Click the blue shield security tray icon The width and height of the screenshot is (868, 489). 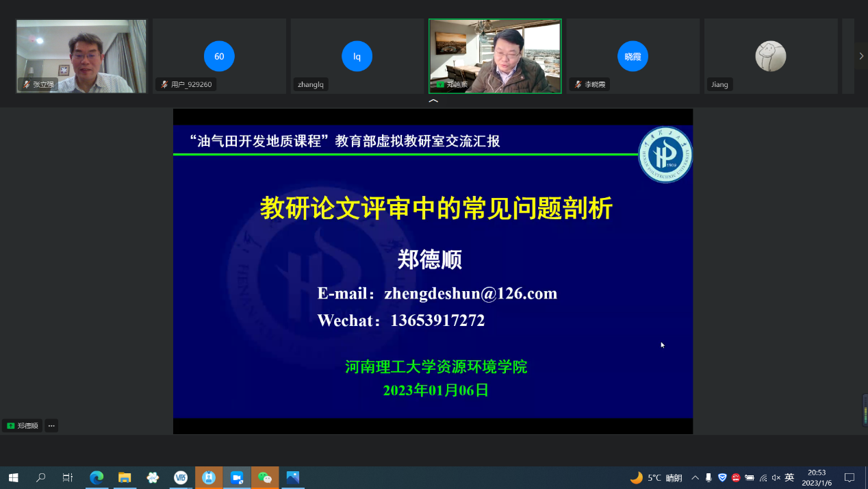click(x=722, y=477)
